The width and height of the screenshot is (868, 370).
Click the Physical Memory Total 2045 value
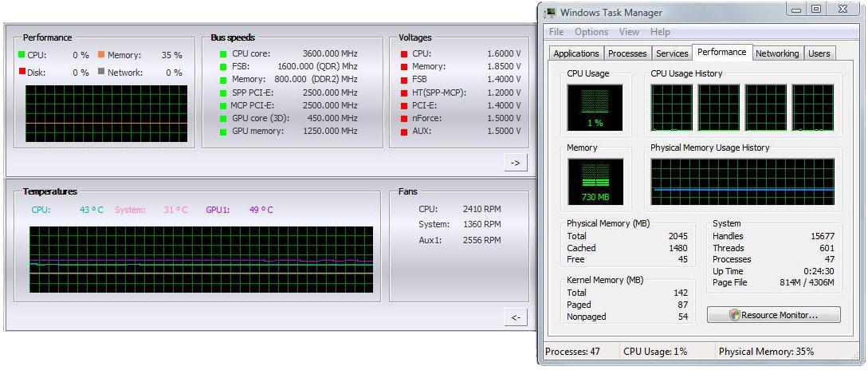pyautogui.click(x=678, y=236)
